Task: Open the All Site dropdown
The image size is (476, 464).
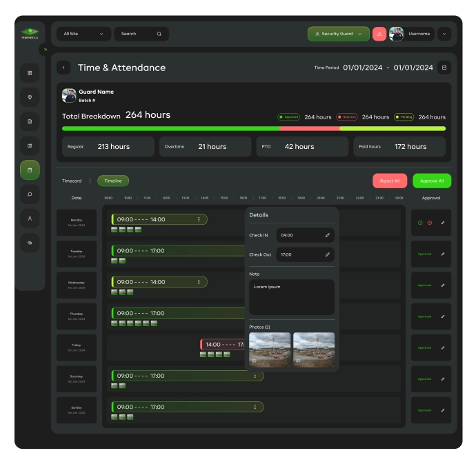Action: tap(83, 34)
